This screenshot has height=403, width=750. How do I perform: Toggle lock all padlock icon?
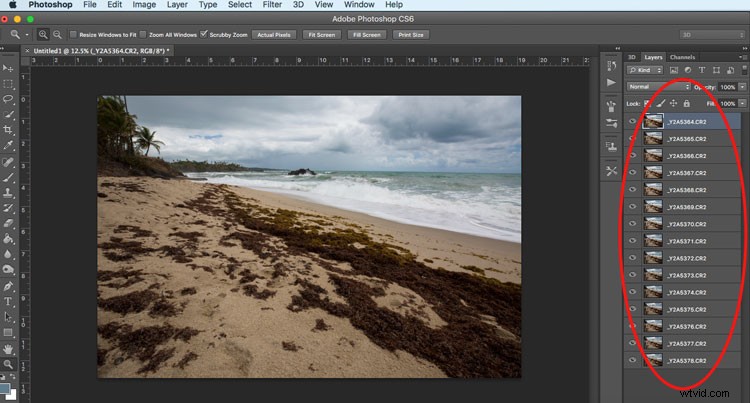pos(686,103)
